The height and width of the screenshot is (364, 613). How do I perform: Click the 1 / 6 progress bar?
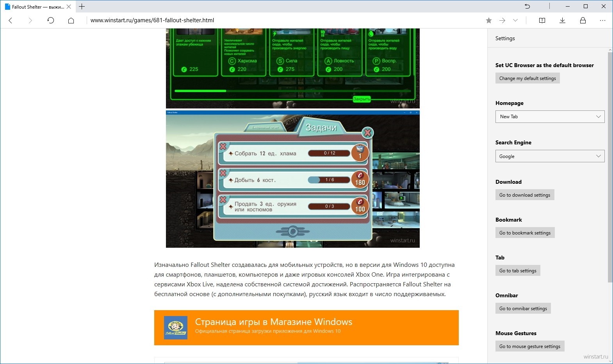click(330, 180)
